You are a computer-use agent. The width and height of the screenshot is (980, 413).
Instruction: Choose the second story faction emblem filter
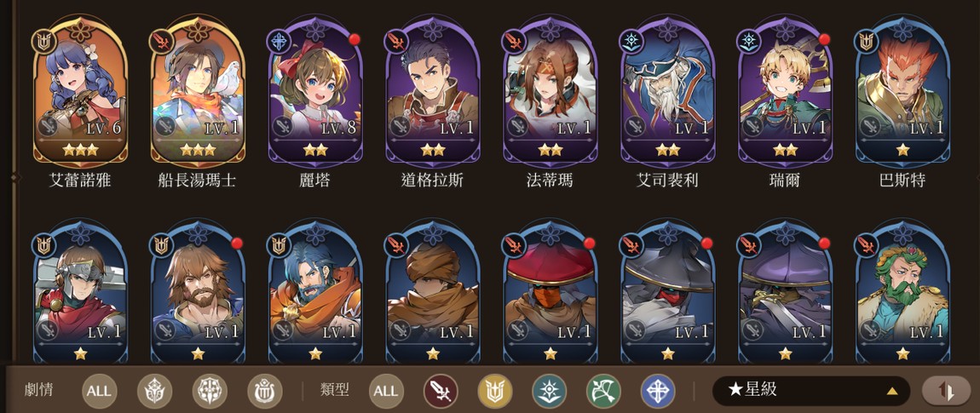point(210,391)
